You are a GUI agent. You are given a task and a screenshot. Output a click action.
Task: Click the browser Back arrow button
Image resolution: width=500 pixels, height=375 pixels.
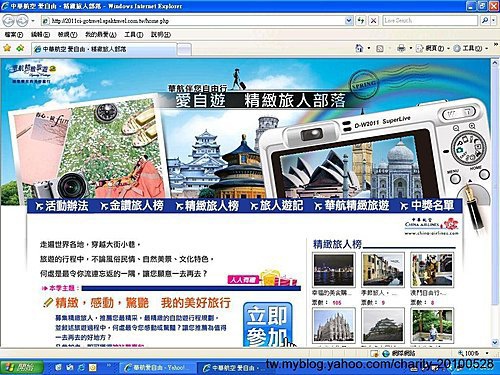tap(8, 21)
